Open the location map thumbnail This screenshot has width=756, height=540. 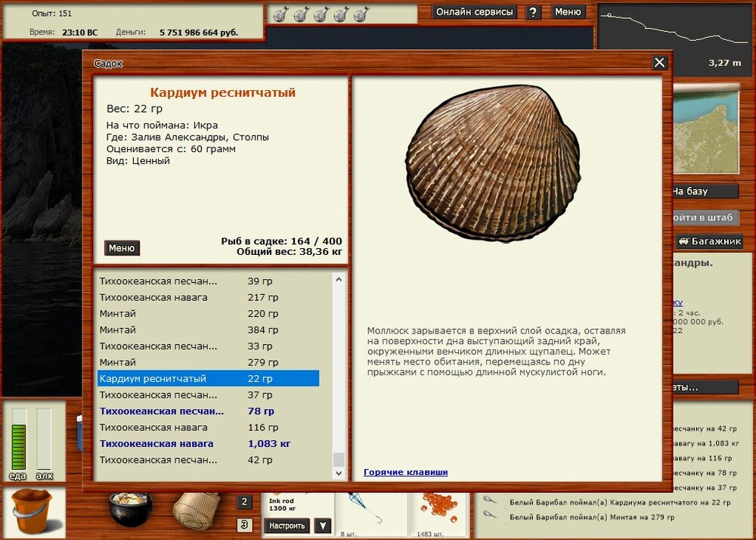pos(705,129)
